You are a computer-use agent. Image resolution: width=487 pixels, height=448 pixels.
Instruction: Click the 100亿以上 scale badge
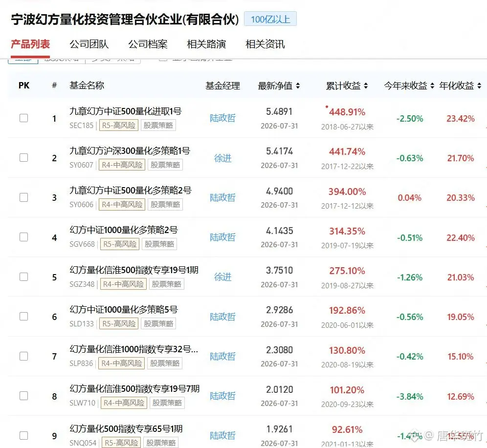pyautogui.click(x=270, y=19)
